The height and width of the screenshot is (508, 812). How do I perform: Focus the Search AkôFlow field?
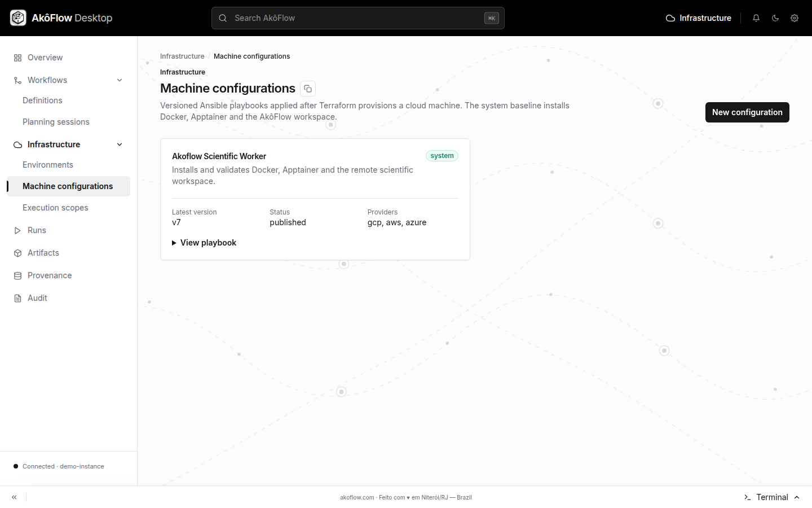tap(358, 18)
